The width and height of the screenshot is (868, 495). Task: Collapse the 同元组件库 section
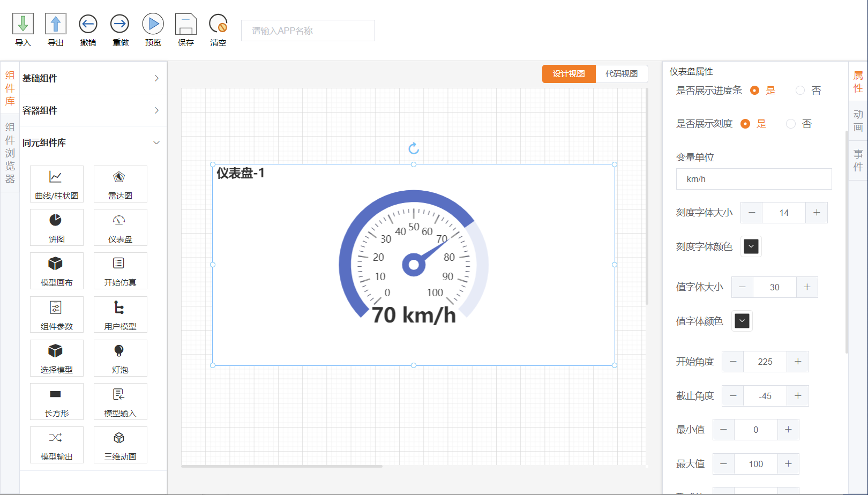tap(93, 142)
